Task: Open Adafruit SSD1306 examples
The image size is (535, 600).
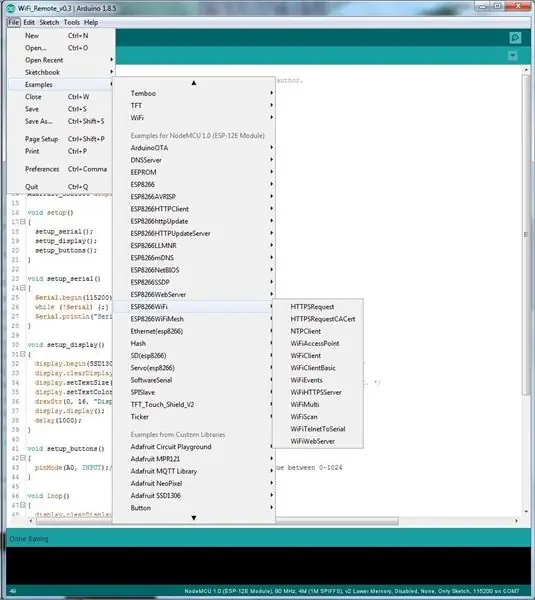Action: [194, 496]
